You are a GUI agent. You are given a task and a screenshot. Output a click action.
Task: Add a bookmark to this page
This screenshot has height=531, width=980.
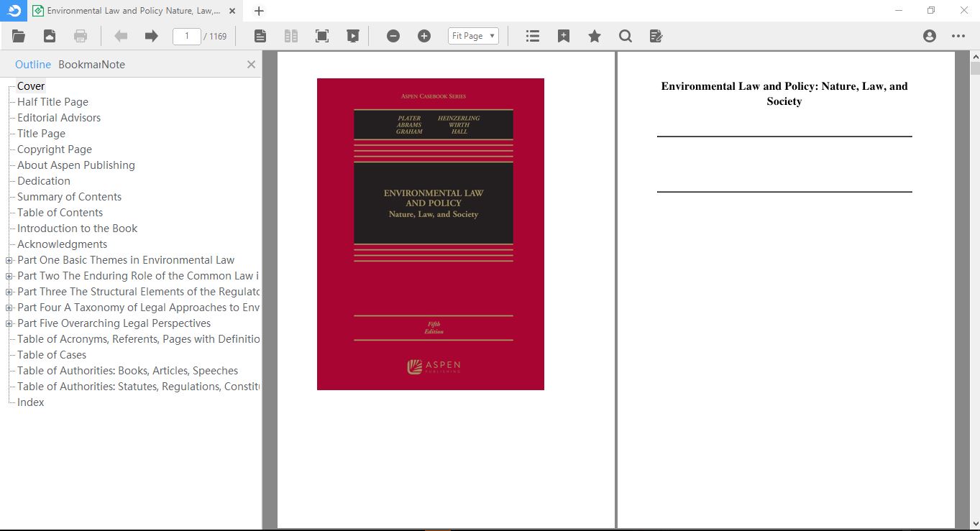[x=564, y=36]
